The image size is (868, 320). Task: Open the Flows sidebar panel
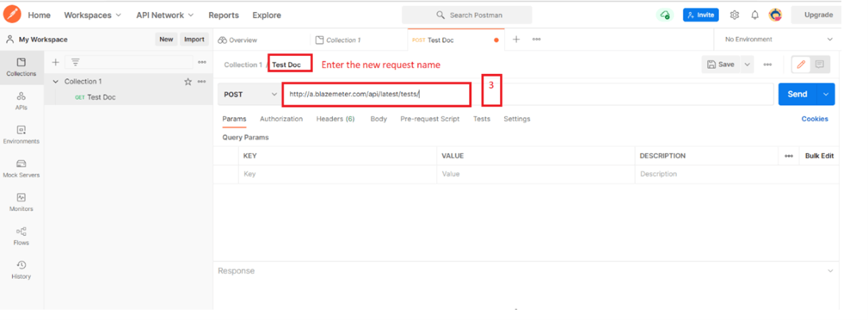pyautogui.click(x=21, y=236)
